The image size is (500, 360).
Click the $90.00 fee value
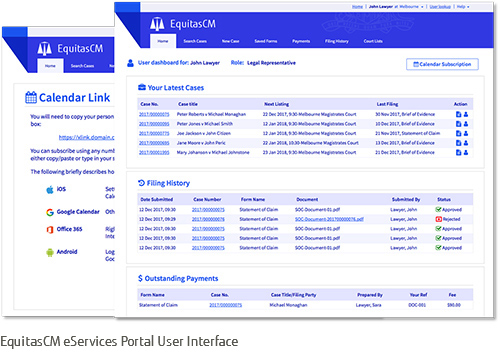point(454,305)
